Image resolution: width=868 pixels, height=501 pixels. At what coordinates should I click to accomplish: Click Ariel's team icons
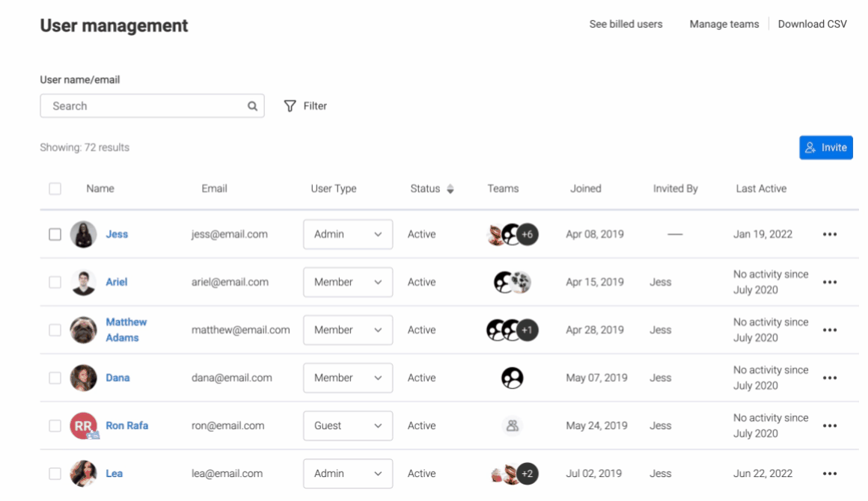click(512, 282)
